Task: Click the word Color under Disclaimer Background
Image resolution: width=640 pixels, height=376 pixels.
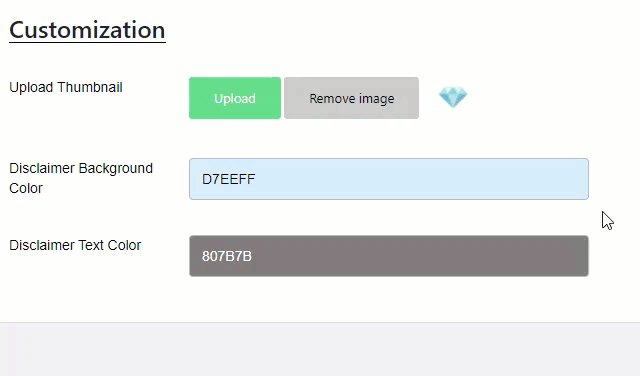Action: click(26, 189)
